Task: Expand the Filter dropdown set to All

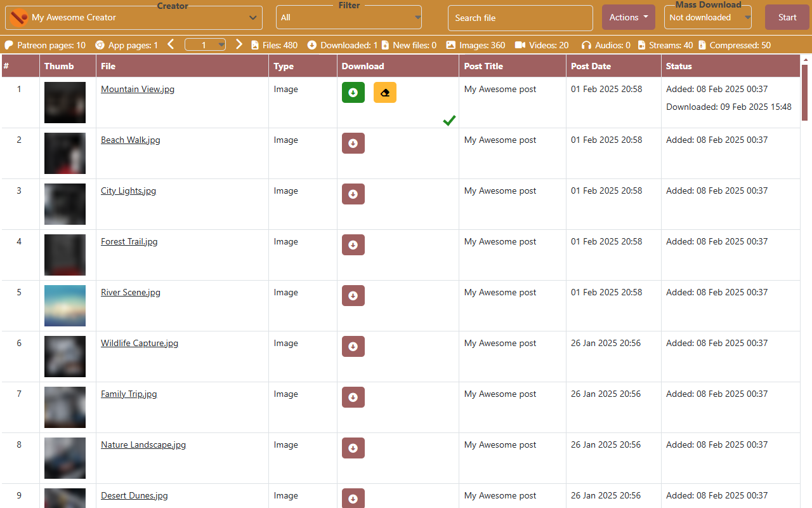Action: (348, 18)
